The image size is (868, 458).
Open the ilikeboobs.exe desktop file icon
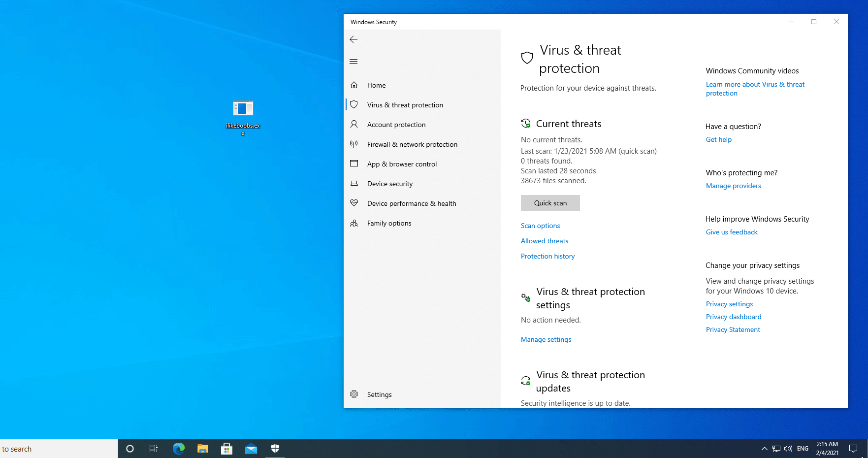243,108
